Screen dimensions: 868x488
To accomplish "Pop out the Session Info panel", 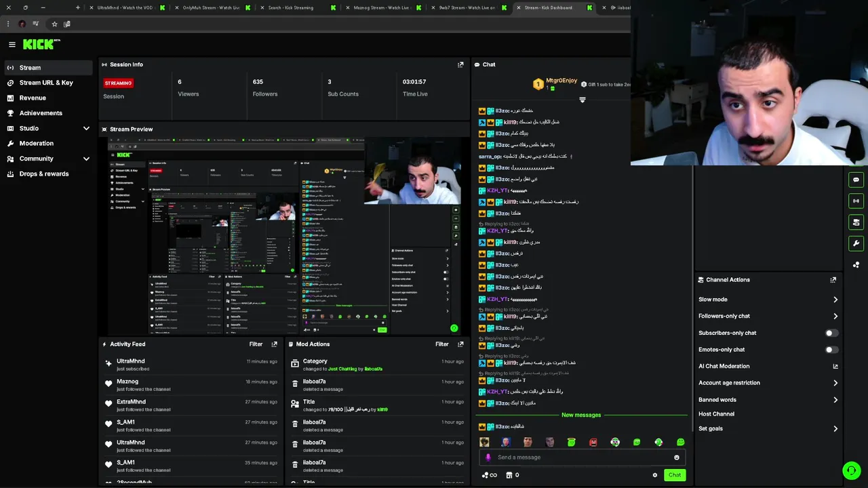I will pos(460,64).
